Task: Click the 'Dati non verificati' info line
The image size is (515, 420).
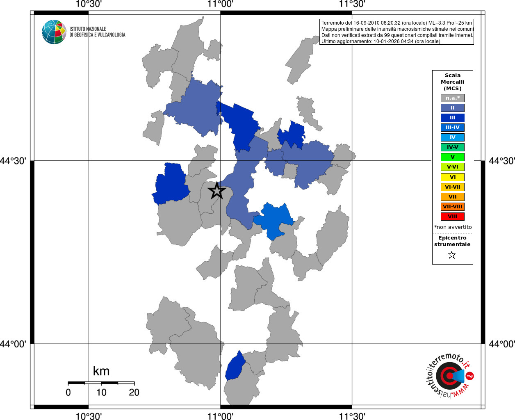Action: click(397, 35)
